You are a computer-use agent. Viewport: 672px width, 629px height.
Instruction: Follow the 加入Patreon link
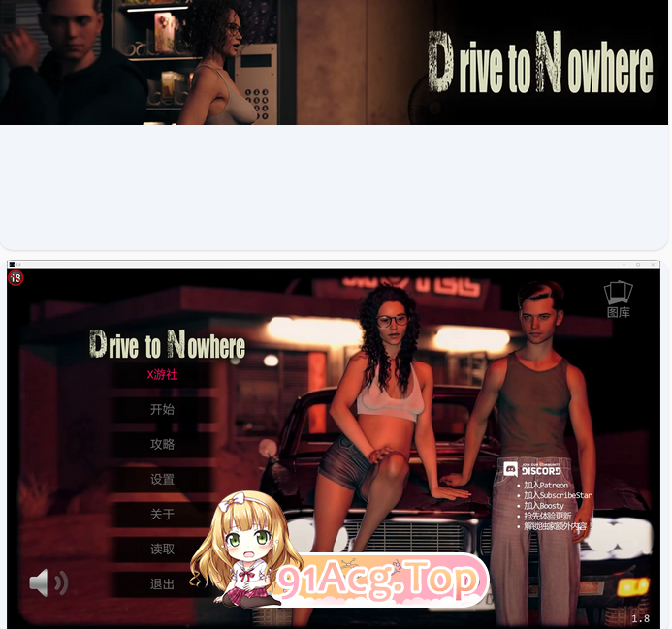(546, 485)
